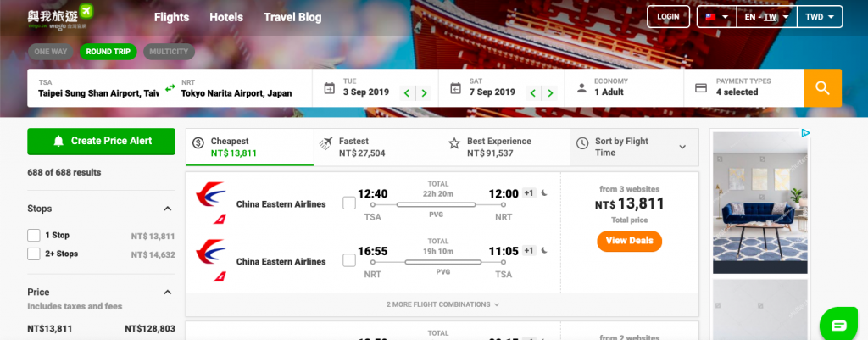Expand 2 more flight combinations
This screenshot has height=340, width=868.
(442, 304)
